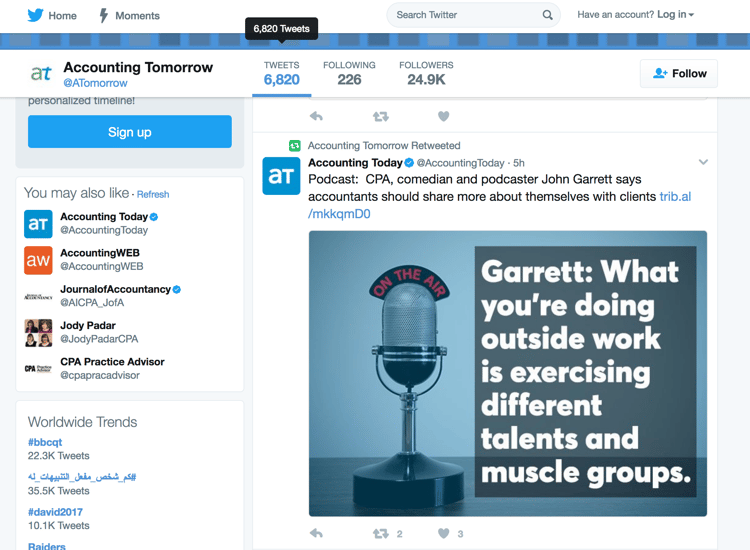The height and width of the screenshot is (550, 750).
Task: Click the search magnifier icon
Action: [x=547, y=15]
